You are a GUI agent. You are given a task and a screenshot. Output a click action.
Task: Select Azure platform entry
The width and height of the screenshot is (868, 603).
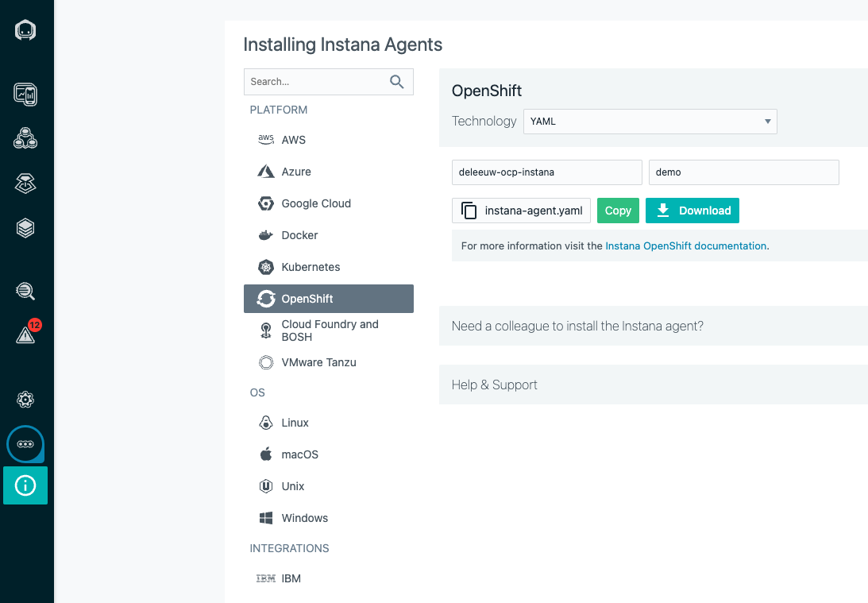coord(328,172)
